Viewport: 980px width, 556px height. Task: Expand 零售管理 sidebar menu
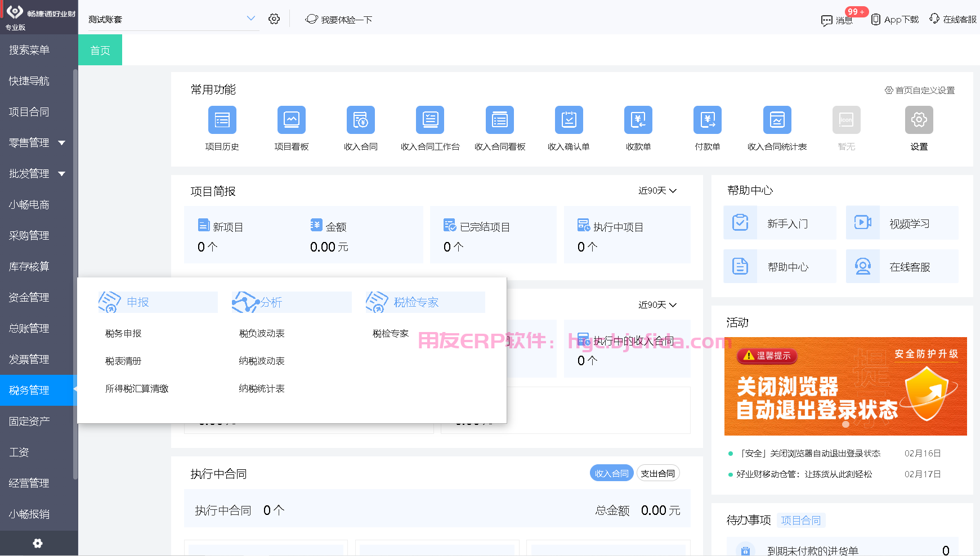click(x=61, y=143)
